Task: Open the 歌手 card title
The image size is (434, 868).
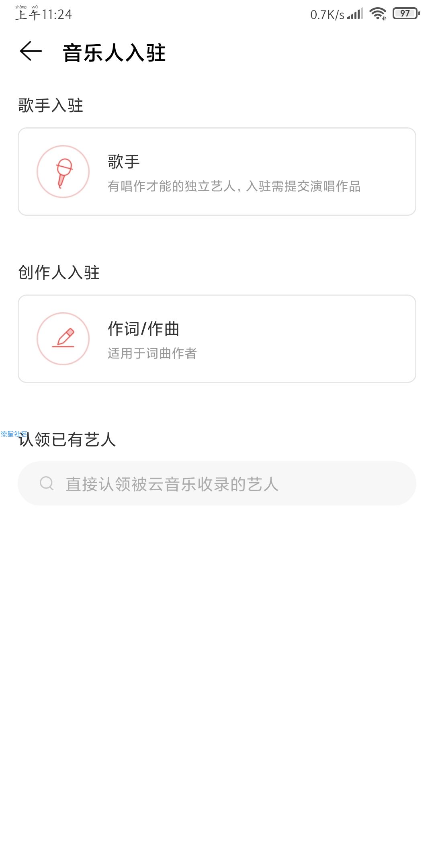Action: (x=124, y=162)
